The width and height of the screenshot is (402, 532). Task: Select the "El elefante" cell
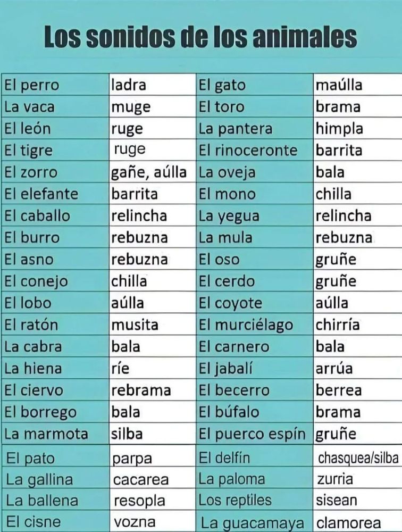55,194
